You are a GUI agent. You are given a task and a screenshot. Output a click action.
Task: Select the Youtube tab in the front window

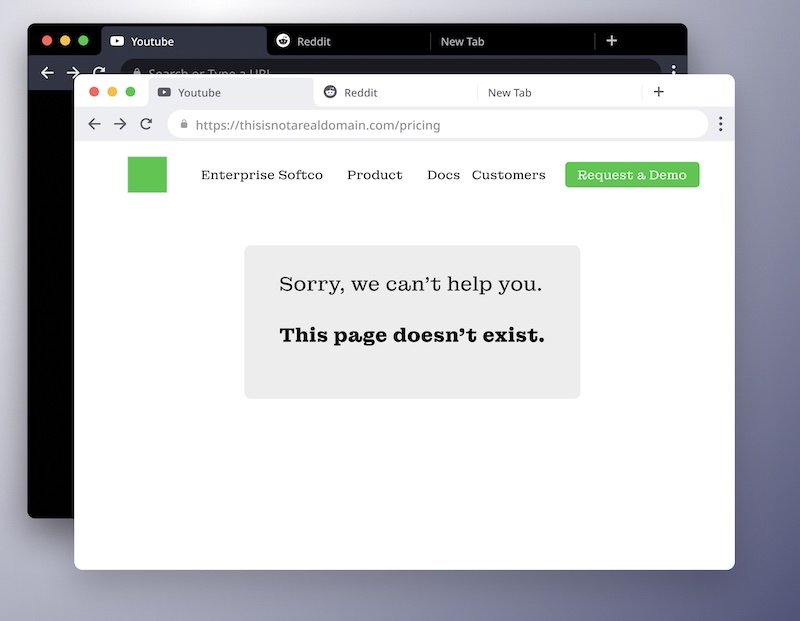coord(199,93)
